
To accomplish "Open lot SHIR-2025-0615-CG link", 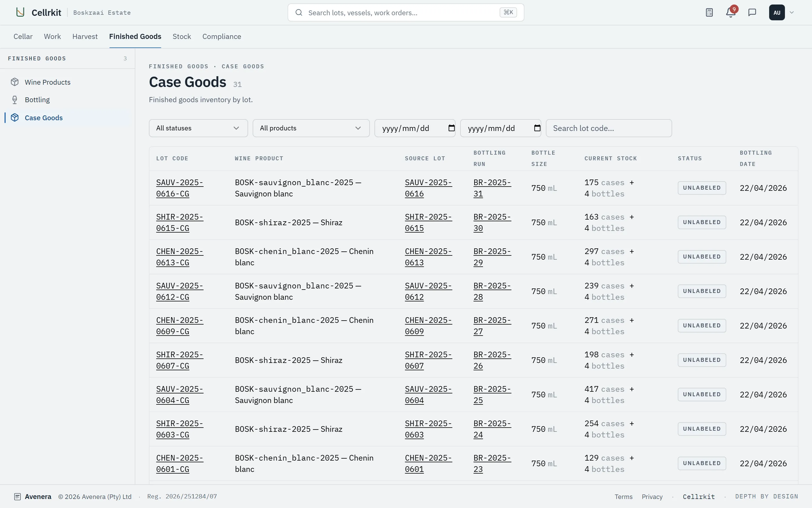I will pos(180,222).
